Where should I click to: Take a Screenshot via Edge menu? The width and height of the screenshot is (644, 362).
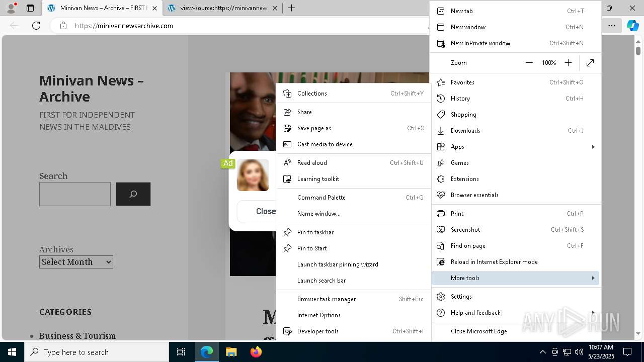(x=515, y=229)
